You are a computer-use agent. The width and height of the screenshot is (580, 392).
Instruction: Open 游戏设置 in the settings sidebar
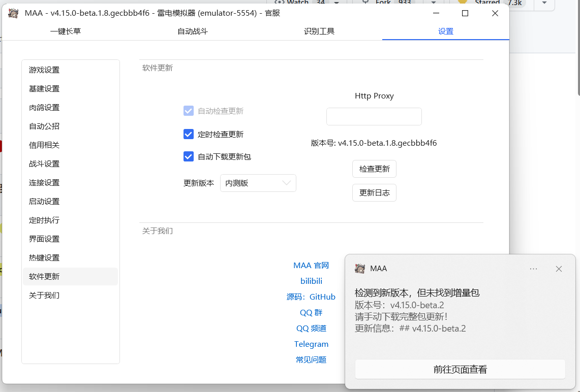coord(70,70)
